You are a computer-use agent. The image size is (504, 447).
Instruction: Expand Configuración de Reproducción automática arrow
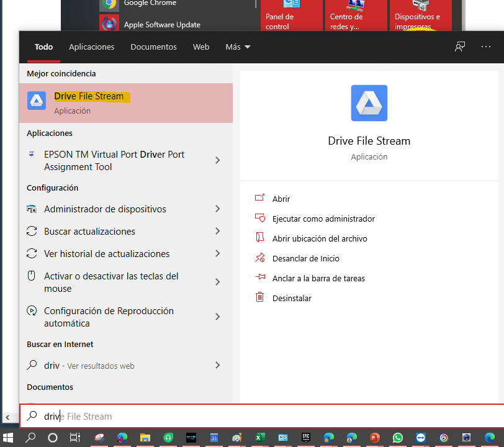coord(218,317)
